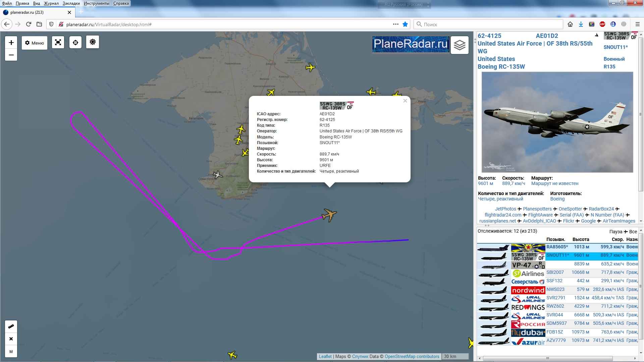
Task: Activate the ruler measurement tool
Action: (11, 326)
